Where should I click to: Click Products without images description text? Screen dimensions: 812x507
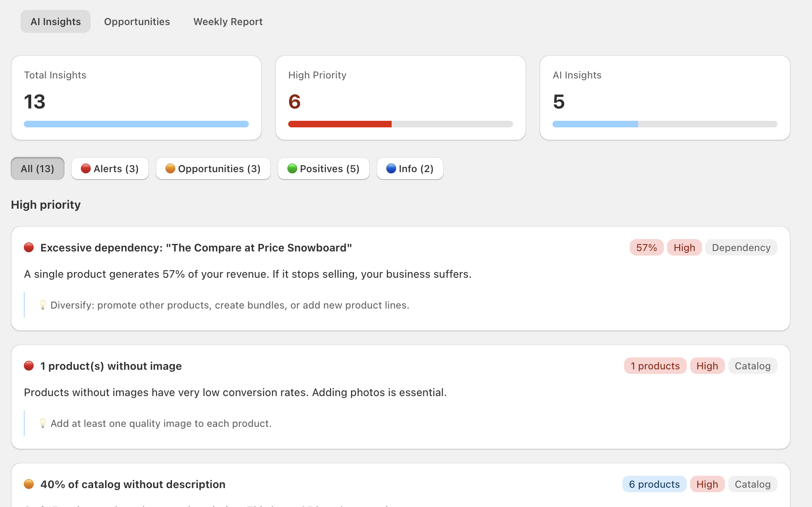tap(235, 392)
